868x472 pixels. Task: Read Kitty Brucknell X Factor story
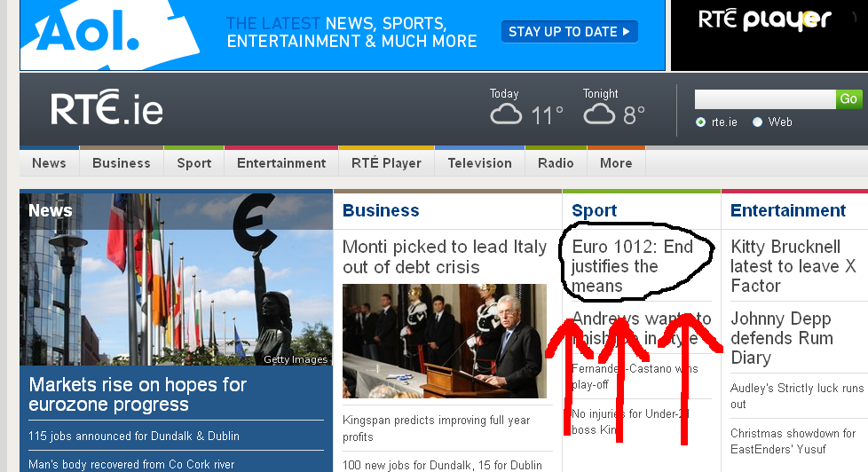tap(793, 266)
